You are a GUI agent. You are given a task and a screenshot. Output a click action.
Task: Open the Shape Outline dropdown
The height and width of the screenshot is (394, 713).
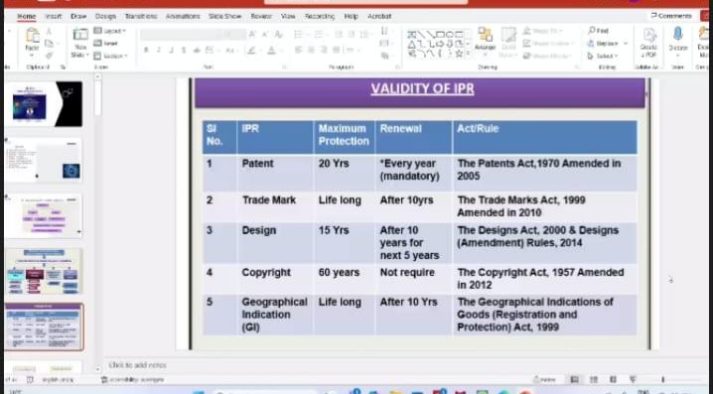point(548,43)
